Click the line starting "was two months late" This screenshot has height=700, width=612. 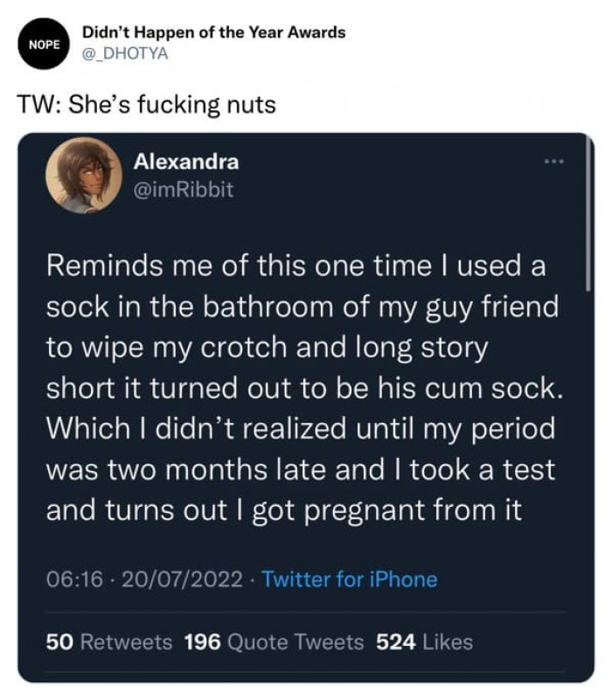pos(300,470)
